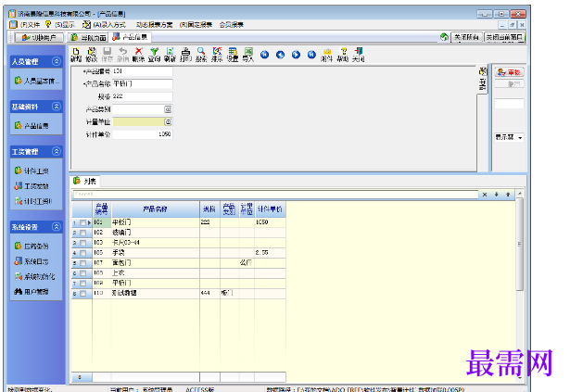Go to the next record
This screenshot has width=570, height=392.
click(x=296, y=55)
